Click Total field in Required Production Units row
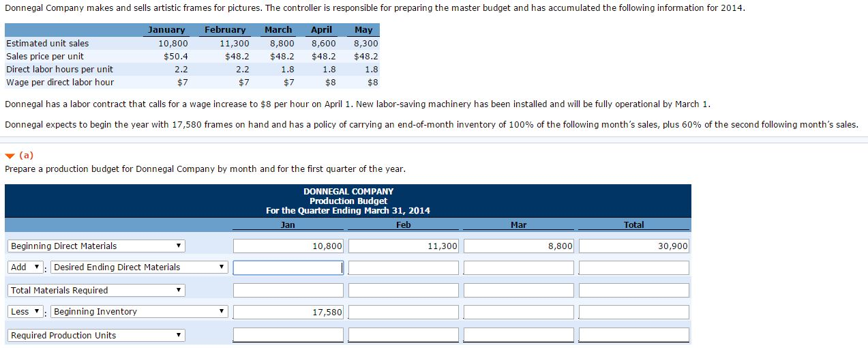Screen dimensions: 868x348 coord(634,335)
